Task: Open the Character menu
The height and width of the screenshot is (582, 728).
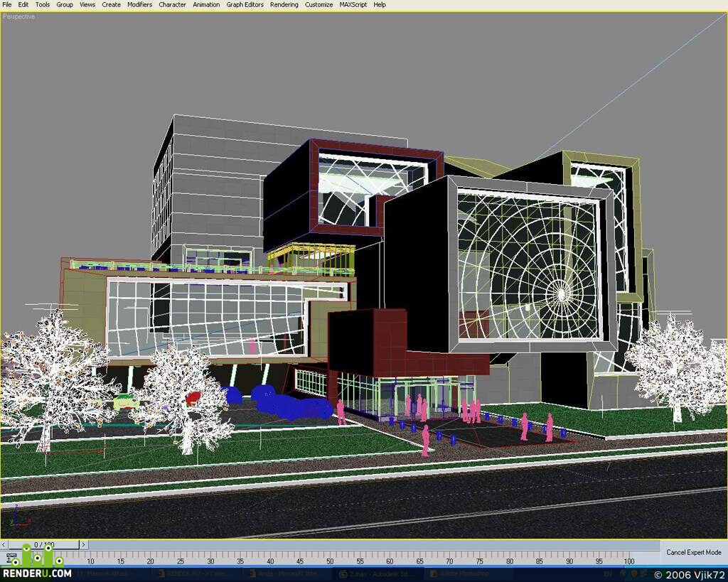Action: tap(172, 5)
